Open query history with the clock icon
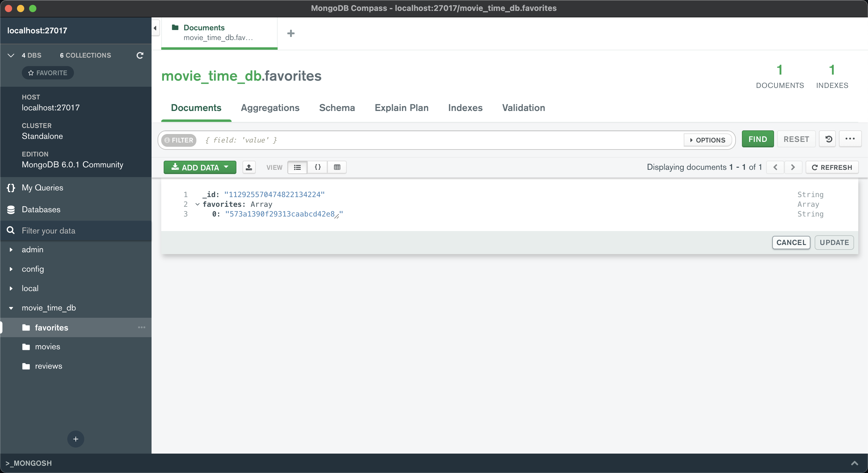The width and height of the screenshot is (868, 473). pos(828,139)
